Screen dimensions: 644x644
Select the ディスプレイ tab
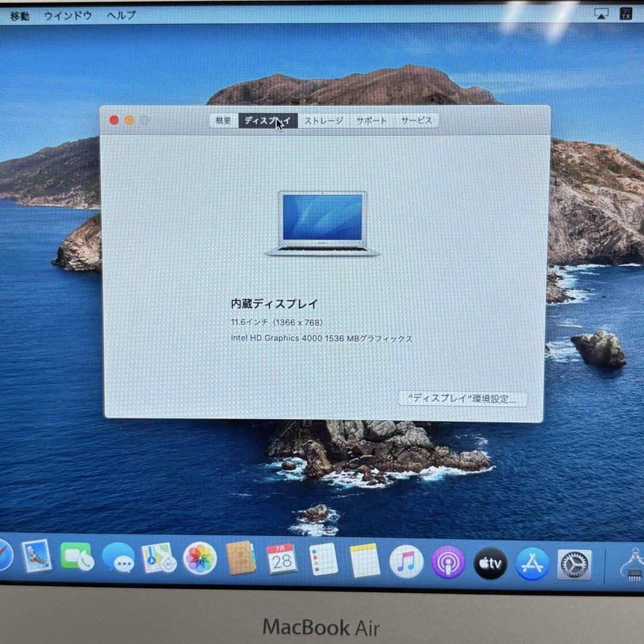point(268,120)
